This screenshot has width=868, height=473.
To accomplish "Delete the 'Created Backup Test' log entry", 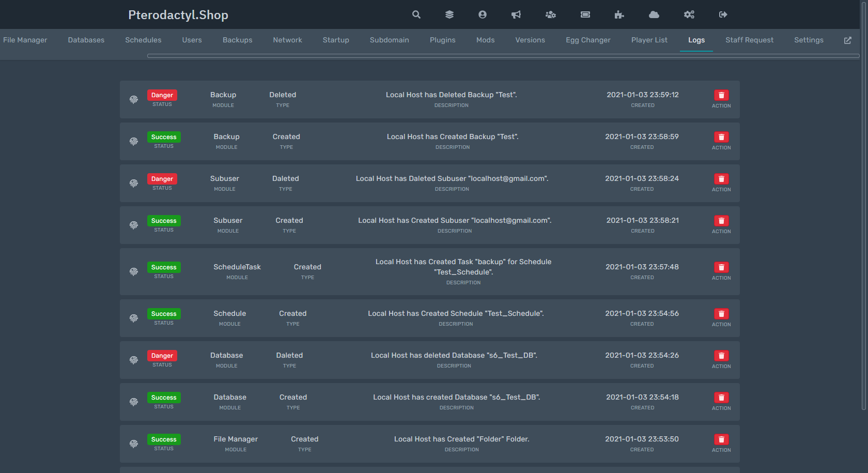I will pyautogui.click(x=721, y=137).
